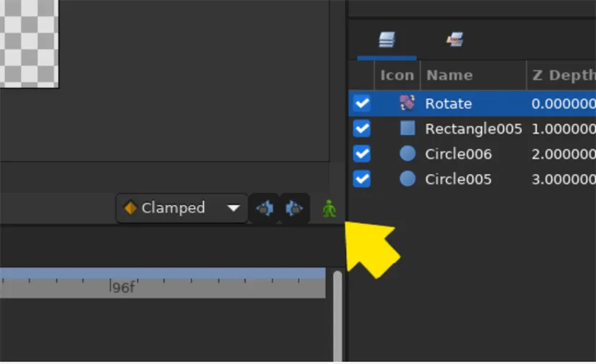Click the Rotate layer type icon

407,104
